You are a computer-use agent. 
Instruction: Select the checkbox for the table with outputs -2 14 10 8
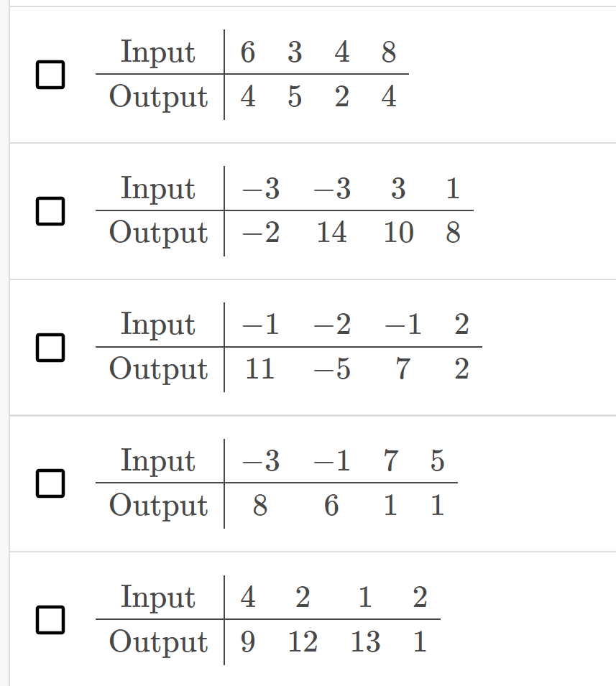point(49,210)
